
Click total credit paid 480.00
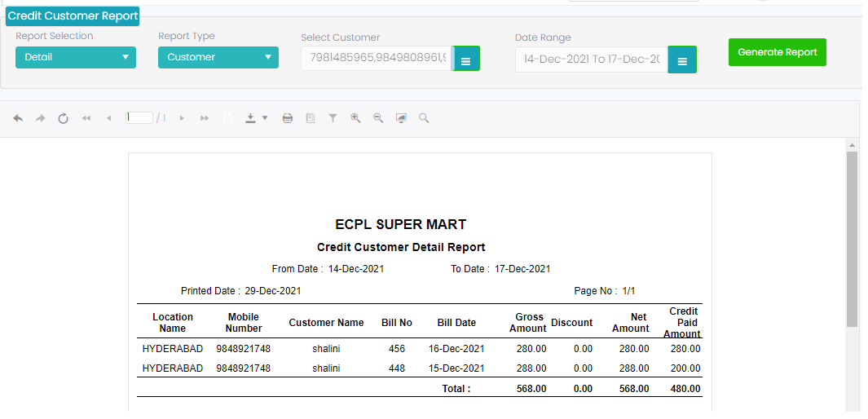tap(685, 389)
